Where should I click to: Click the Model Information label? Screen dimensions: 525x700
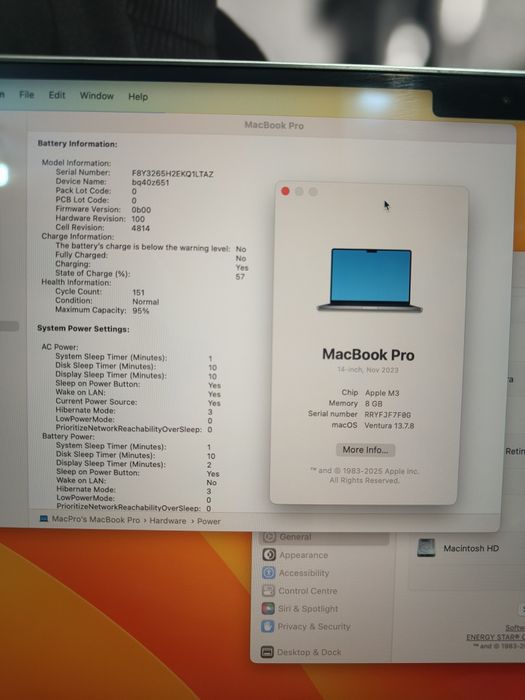click(x=76, y=163)
